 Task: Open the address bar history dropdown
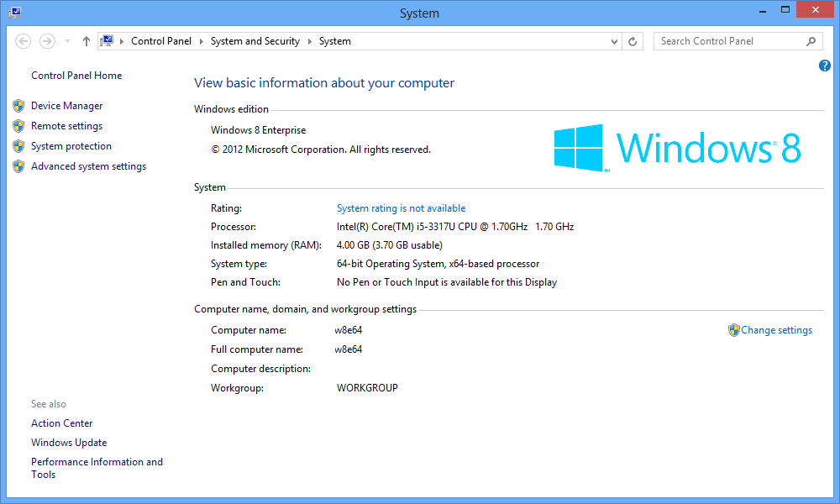pyautogui.click(x=615, y=41)
